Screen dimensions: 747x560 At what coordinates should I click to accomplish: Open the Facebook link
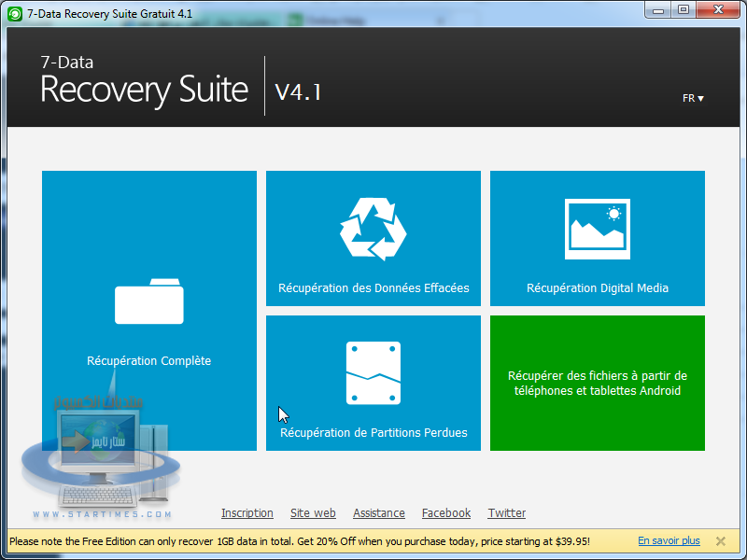point(446,512)
